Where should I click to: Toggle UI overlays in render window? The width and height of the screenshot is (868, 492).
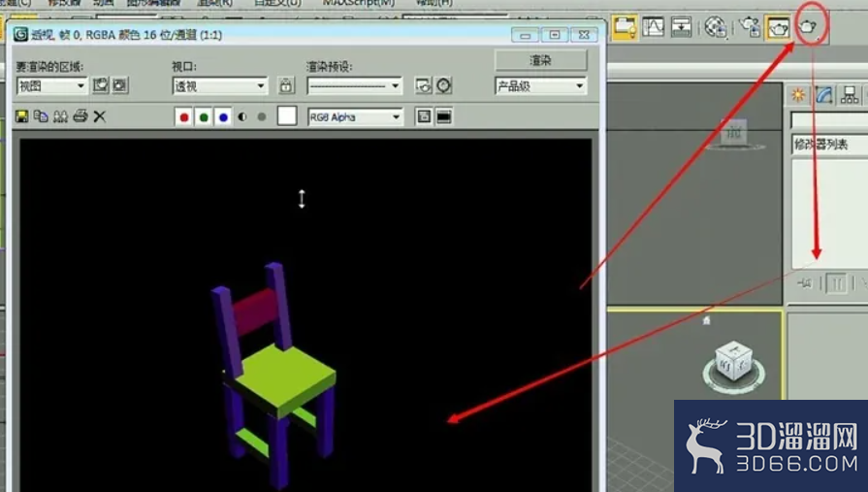(424, 116)
